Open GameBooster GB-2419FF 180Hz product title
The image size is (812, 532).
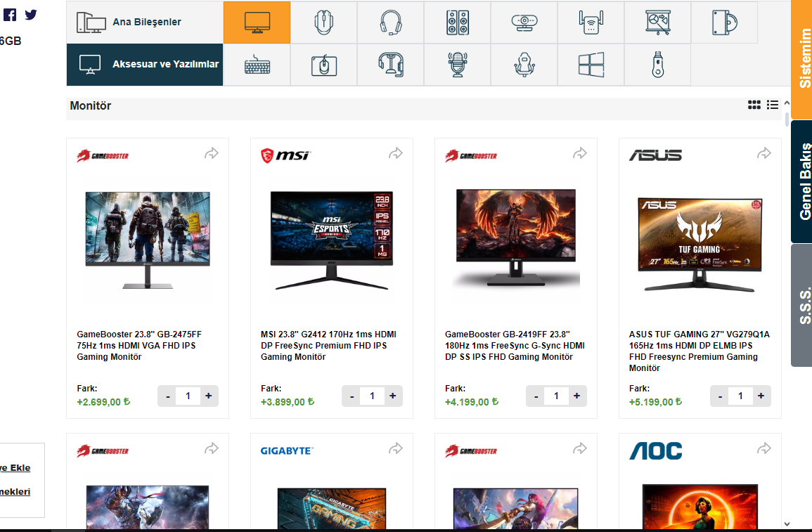tap(515, 346)
